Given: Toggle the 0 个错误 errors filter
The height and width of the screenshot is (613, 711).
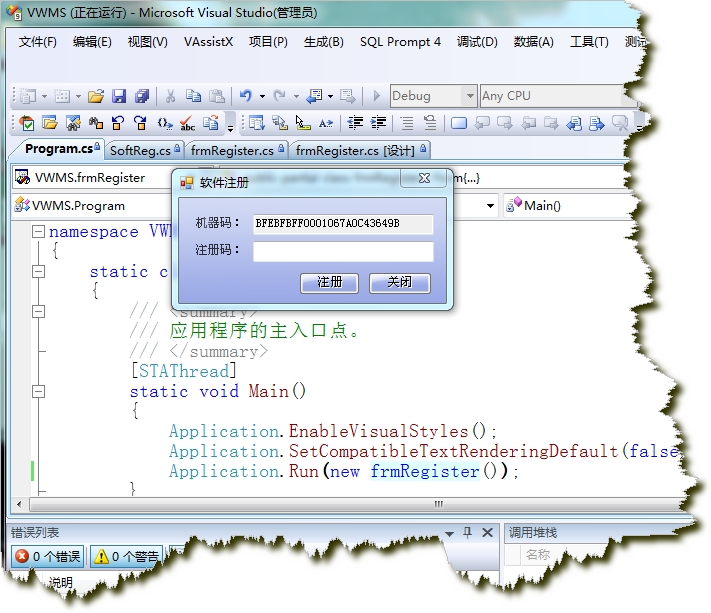Looking at the screenshot, I should coord(47,556).
